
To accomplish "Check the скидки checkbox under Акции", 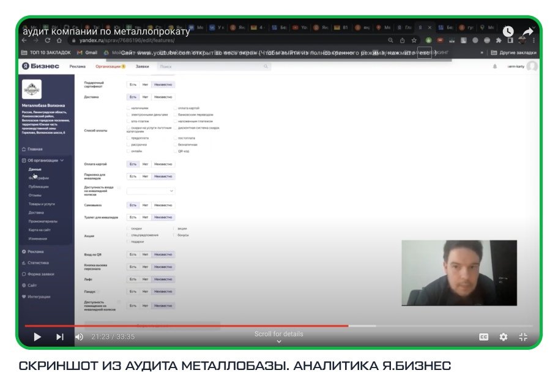I will [128, 228].
